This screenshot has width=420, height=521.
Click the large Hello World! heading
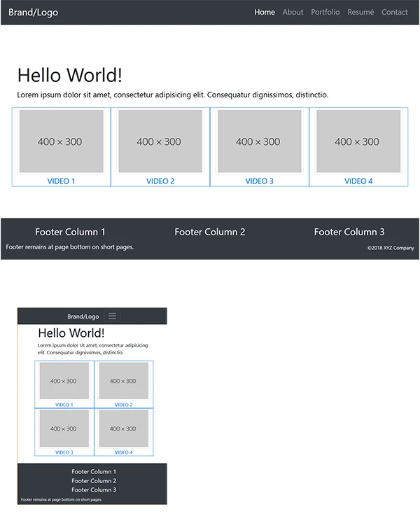(70, 75)
